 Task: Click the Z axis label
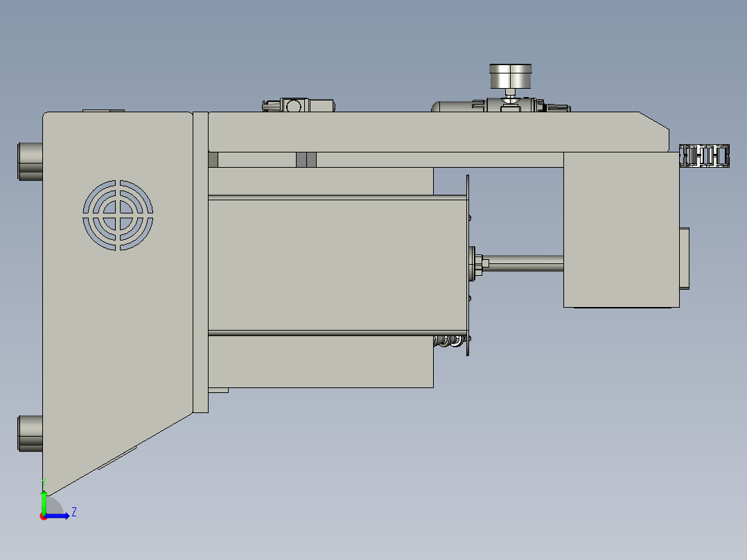(x=74, y=512)
